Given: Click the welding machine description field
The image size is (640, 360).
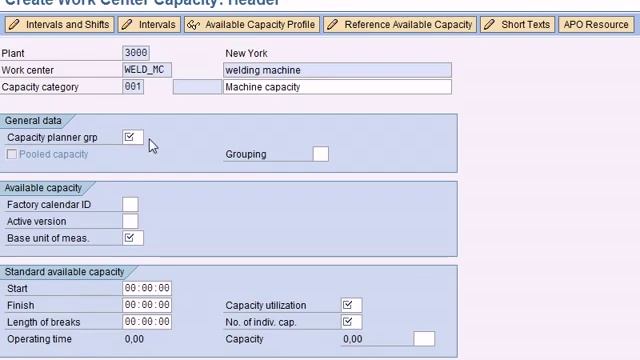Looking at the screenshot, I should (338, 70).
